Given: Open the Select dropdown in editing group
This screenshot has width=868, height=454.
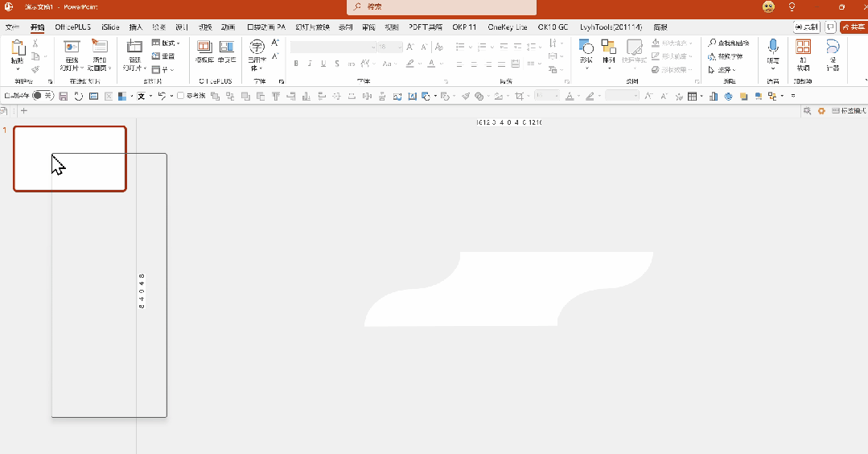Looking at the screenshot, I should 722,70.
